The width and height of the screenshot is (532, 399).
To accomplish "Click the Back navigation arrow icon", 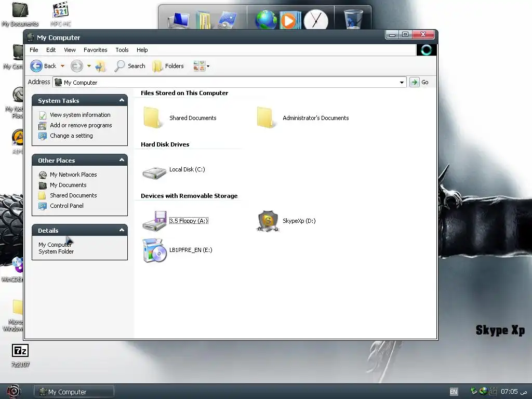I will pos(36,66).
